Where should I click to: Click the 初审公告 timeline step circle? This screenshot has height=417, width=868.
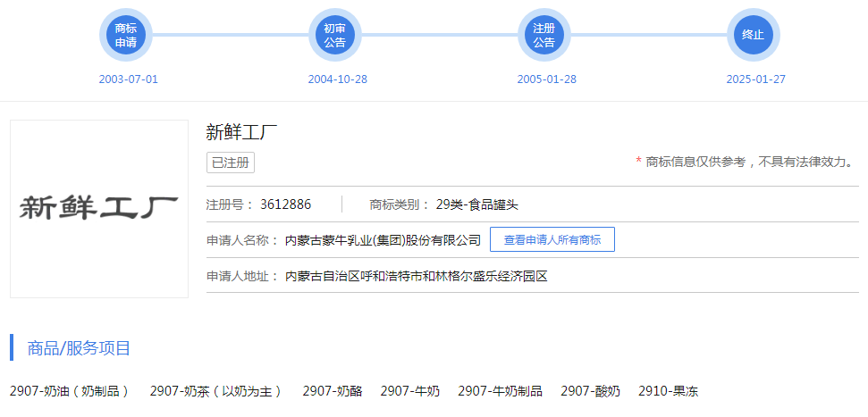pyautogui.click(x=335, y=35)
